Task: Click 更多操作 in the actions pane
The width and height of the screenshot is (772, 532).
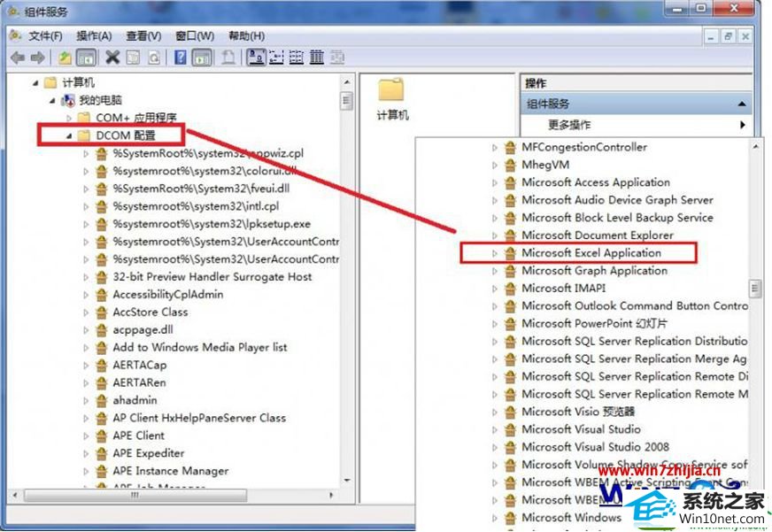Action: [x=569, y=125]
